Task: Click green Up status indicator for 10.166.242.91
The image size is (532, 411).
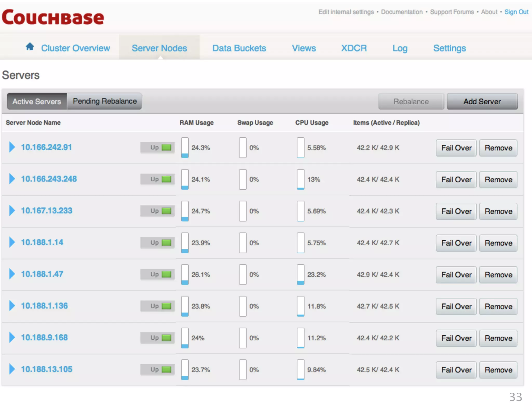Action: (x=166, y=147)
